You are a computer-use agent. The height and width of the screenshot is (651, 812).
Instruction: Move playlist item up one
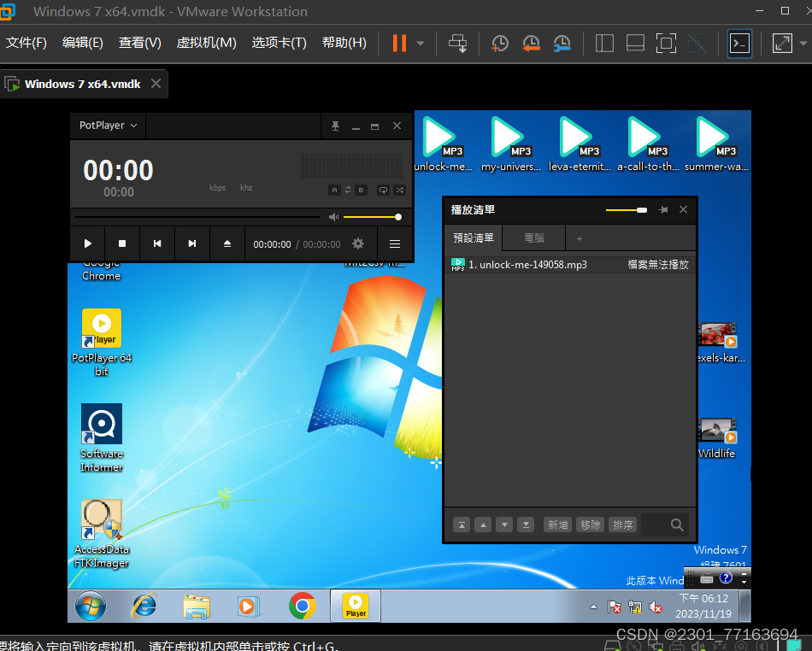click(x=483, y=525)
